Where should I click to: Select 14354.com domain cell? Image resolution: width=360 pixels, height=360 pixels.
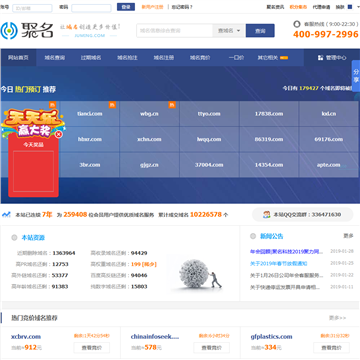[269, 165]
